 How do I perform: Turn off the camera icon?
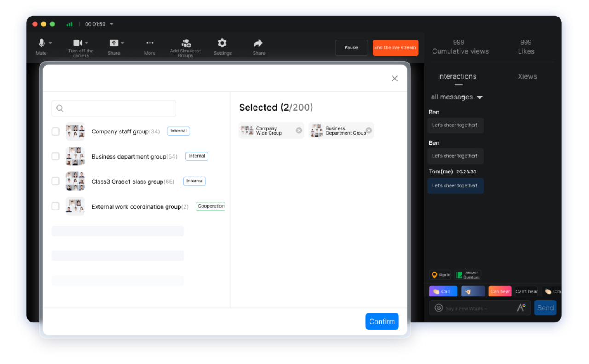(x=77, y=43)
